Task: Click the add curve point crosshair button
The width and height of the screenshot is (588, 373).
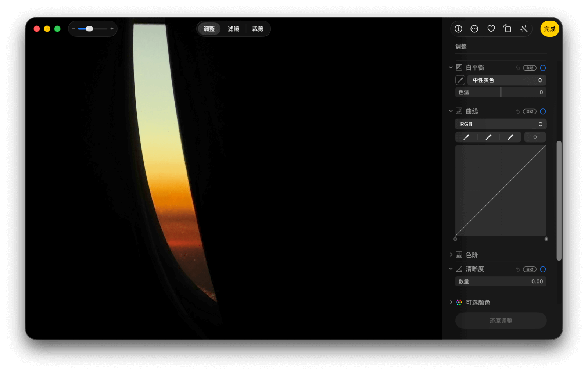Action: pos(535,137)
